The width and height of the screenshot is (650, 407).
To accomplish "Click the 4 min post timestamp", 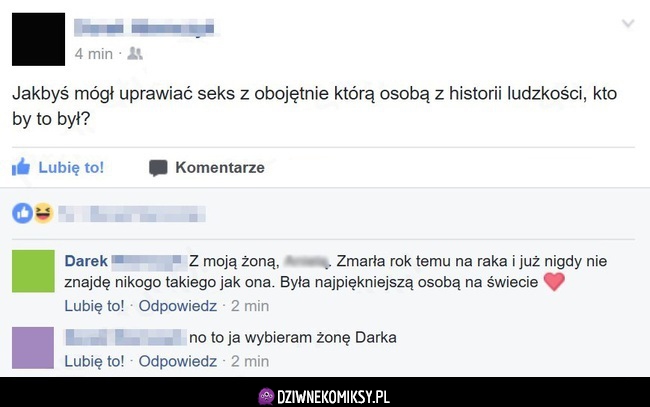I will [94, 54].
